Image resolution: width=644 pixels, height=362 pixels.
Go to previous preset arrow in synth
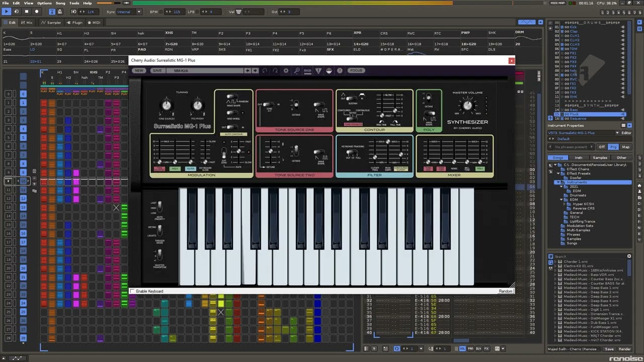tap(247, 70)
